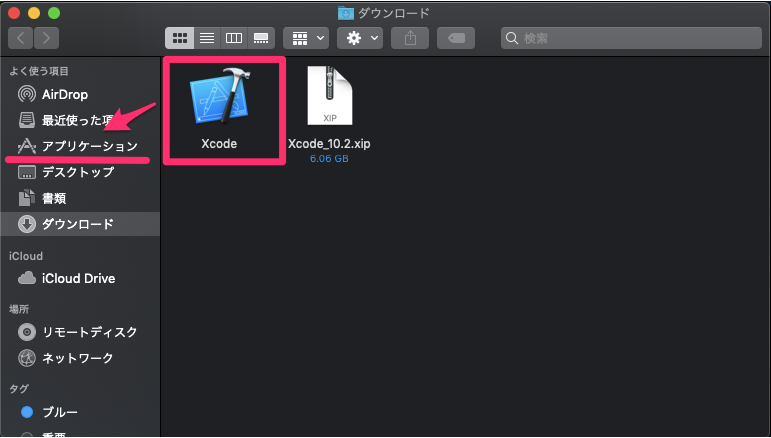Viewport: 771px width, 438px height.
Task: Click the ダウンロード down-arrow icon
Action: (27, 224)
